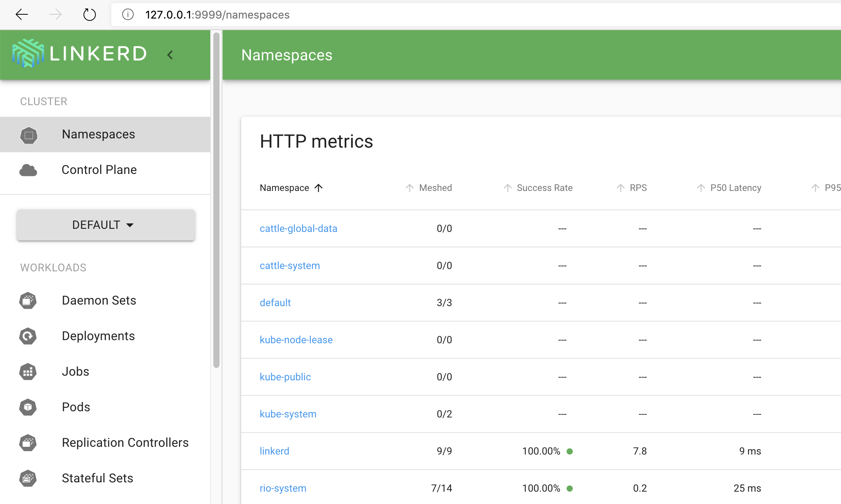This screenshot has width=841, height=504.
Task: Click the 0.2 RPS value for rio-system
Action: click(640, 488)
